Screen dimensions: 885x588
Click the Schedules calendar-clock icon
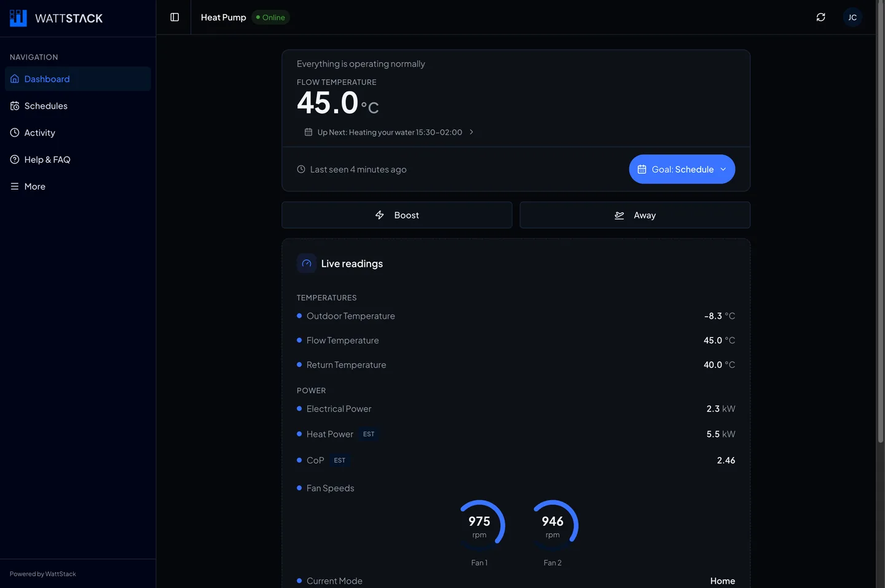(15, 106)
